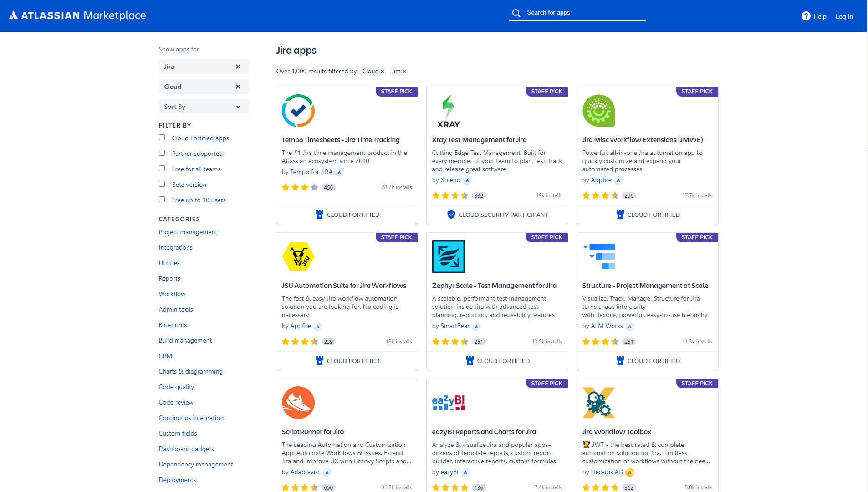Select the Integrations category
Viewport: 868px width, 492px height.
coord(176,247)
